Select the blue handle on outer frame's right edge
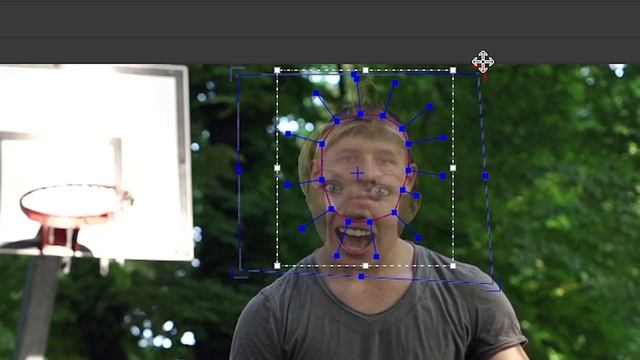 coord(485,176)
